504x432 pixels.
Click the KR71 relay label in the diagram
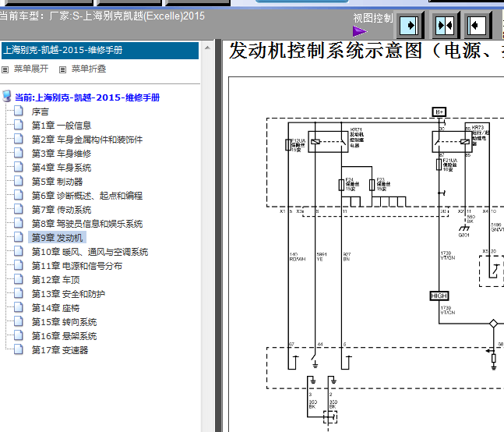pyautogui.click(x=357, y=138)
